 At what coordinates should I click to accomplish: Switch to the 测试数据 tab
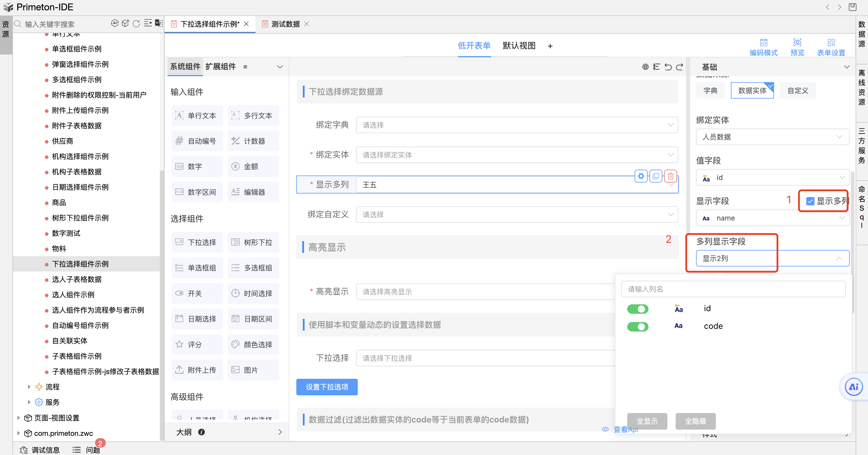pyautogui.click(x=285, y=24)
